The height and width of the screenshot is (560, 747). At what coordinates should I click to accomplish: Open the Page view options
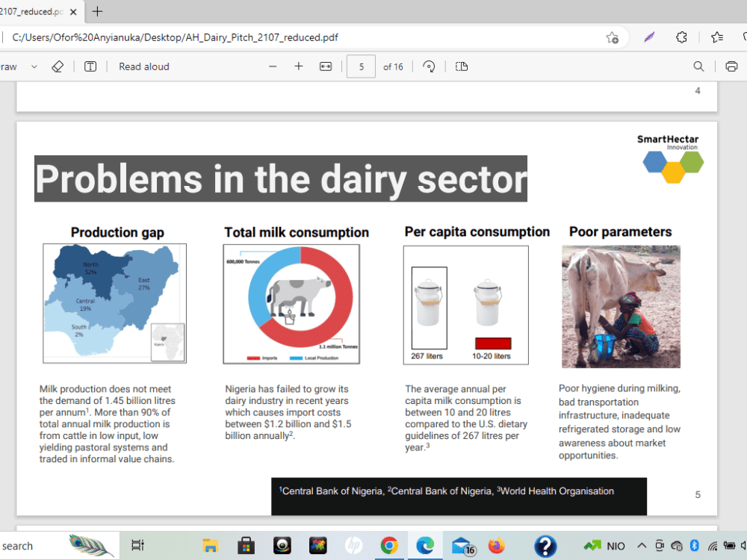pyautogui.click(x=462, y=66)
